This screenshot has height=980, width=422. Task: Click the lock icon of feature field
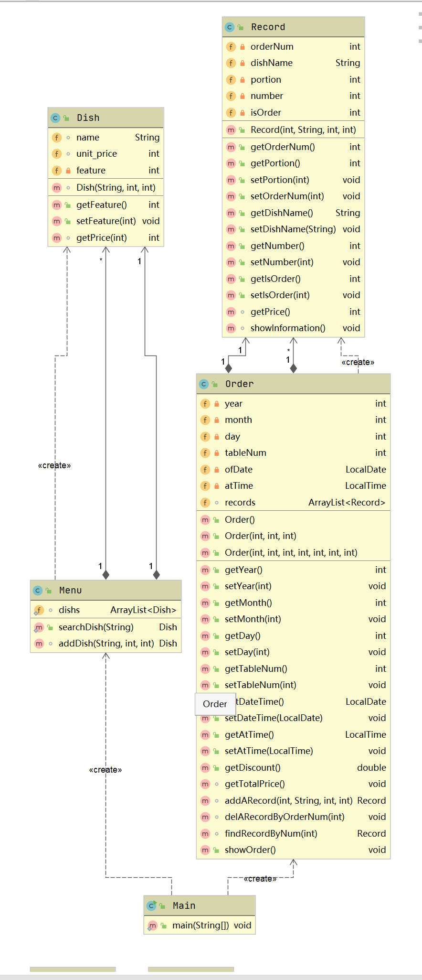point(68,171)
